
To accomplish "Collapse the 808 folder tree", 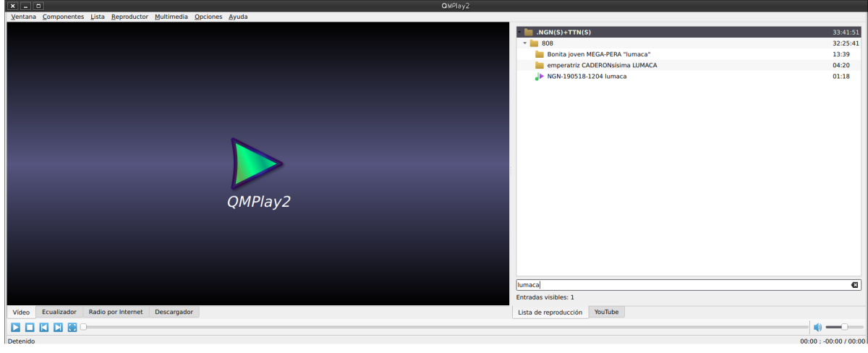I will coord(525,43).
